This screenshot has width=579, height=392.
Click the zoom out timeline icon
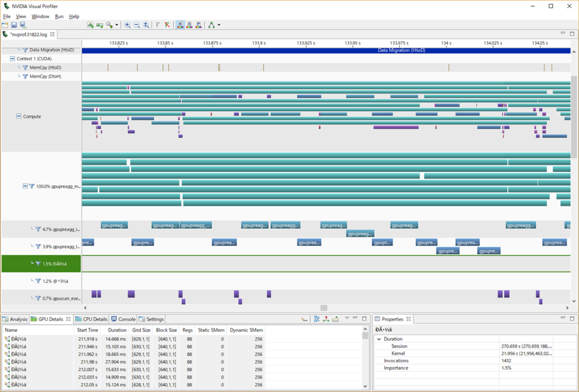click(137, 25)
